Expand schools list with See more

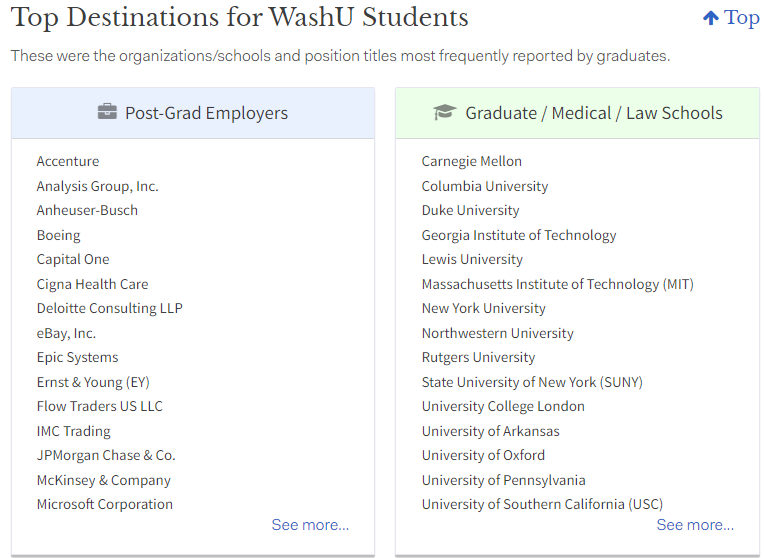(695, 525)
